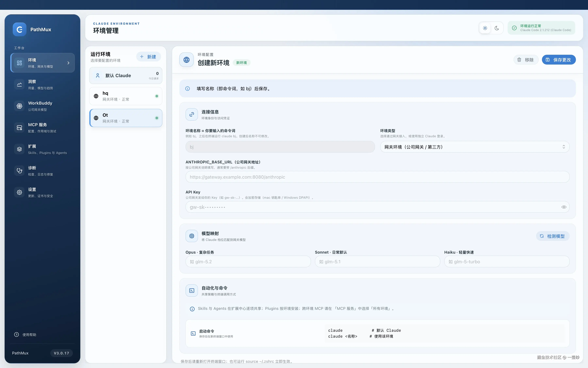The width and height of the screenshot is (588, 368).
Task: Run 检测模型 model detection
Action: point(553,236)
